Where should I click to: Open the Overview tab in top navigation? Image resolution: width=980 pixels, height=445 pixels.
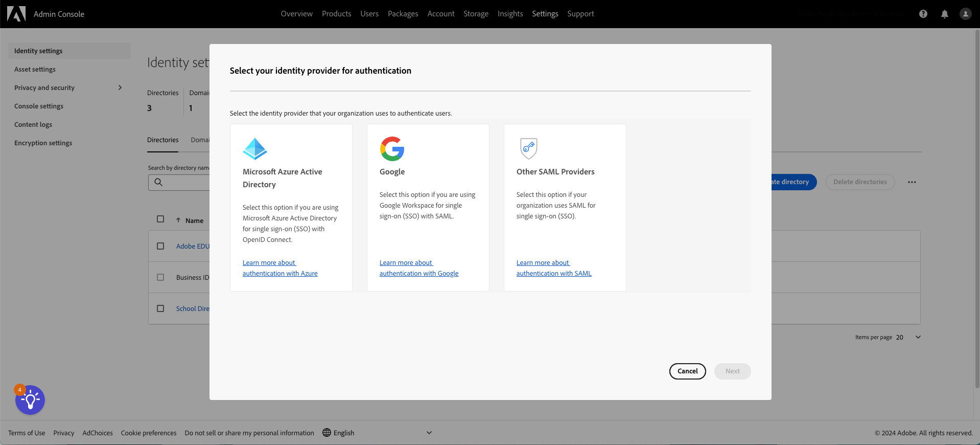pyautogui.click(x=296, y=14)
